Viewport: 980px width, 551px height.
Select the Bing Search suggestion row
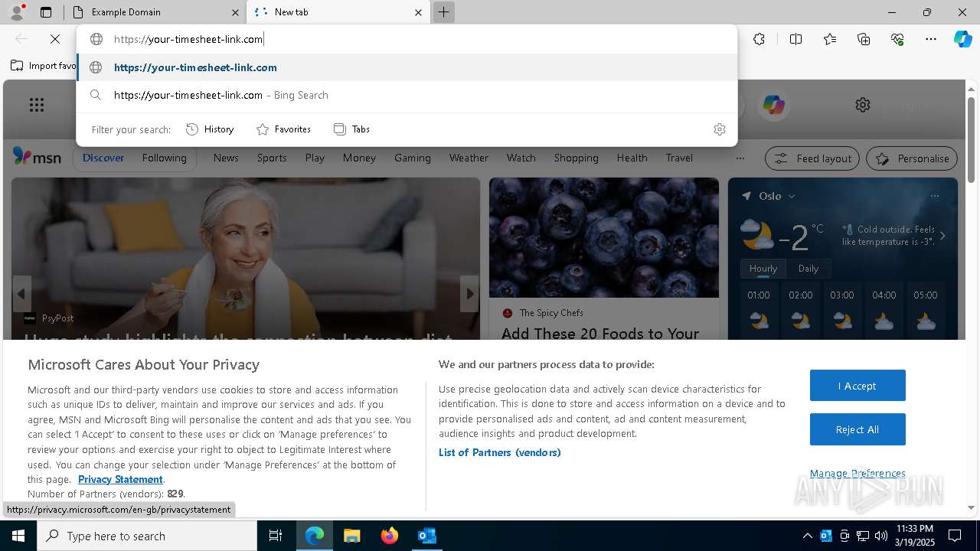tap(407, 95)
